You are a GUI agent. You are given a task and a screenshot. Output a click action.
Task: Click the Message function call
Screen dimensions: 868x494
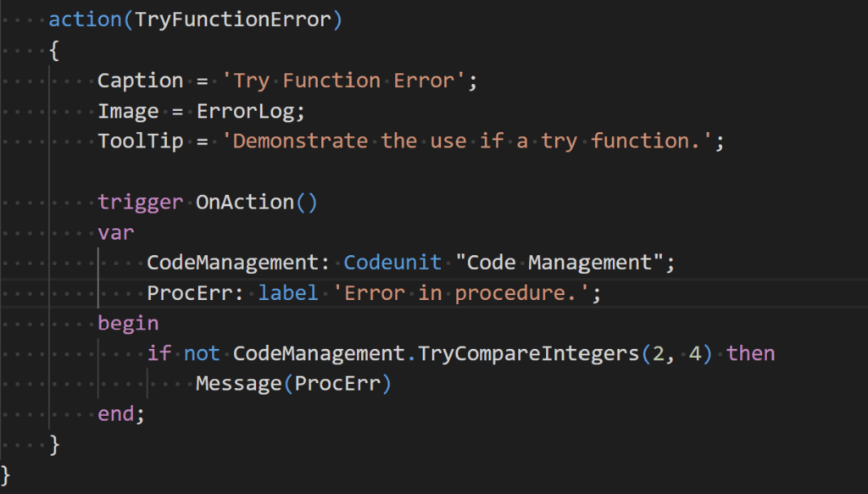[239, 384]
